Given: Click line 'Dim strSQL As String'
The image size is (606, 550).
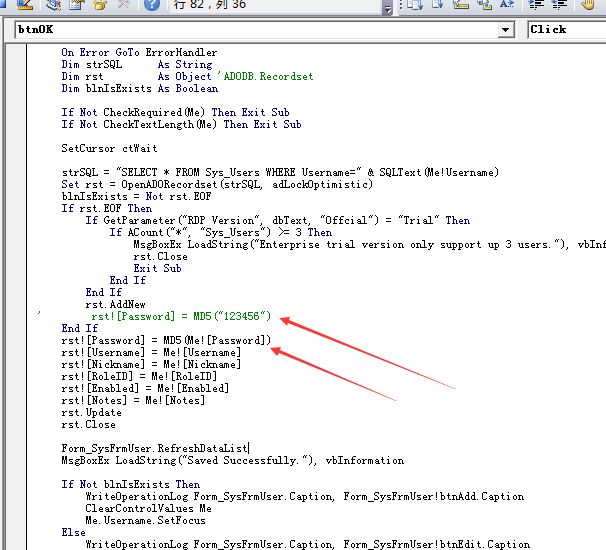Looking at the screenshot, I should coord(136,64).
